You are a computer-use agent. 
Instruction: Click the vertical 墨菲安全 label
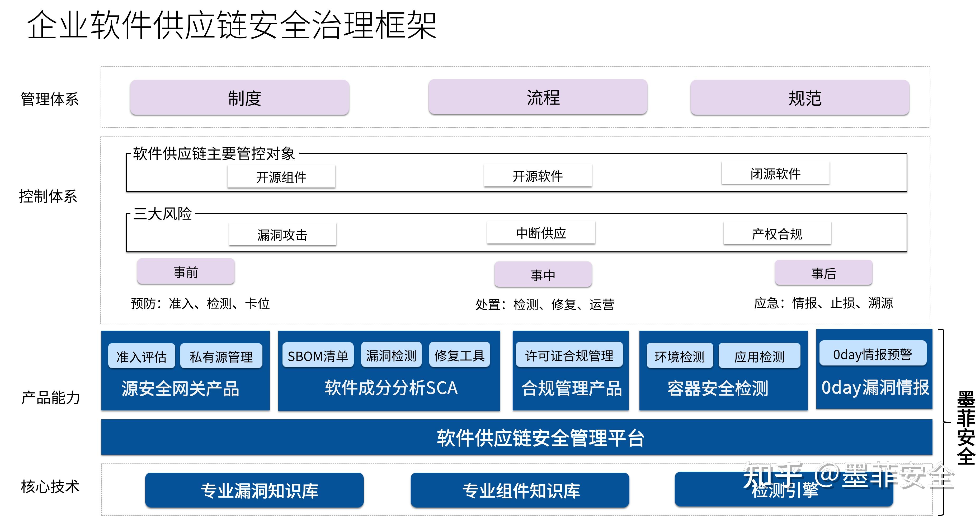tap(966, 428)
